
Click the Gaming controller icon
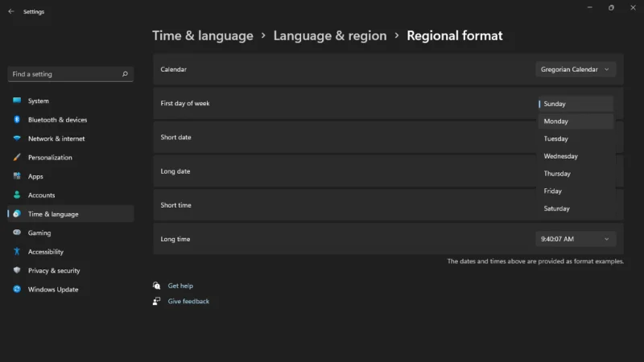pyautogui.click(x=17, y=232)
